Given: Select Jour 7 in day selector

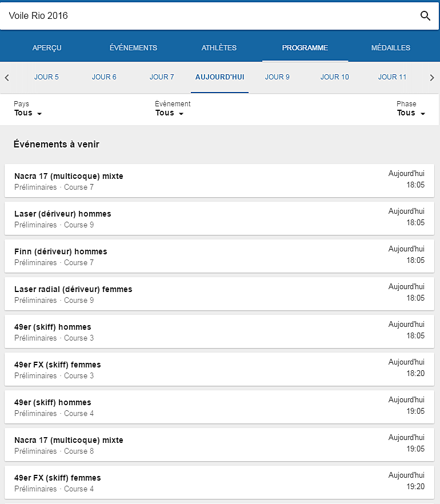Looking at the screenshot, I should (162, 77).
